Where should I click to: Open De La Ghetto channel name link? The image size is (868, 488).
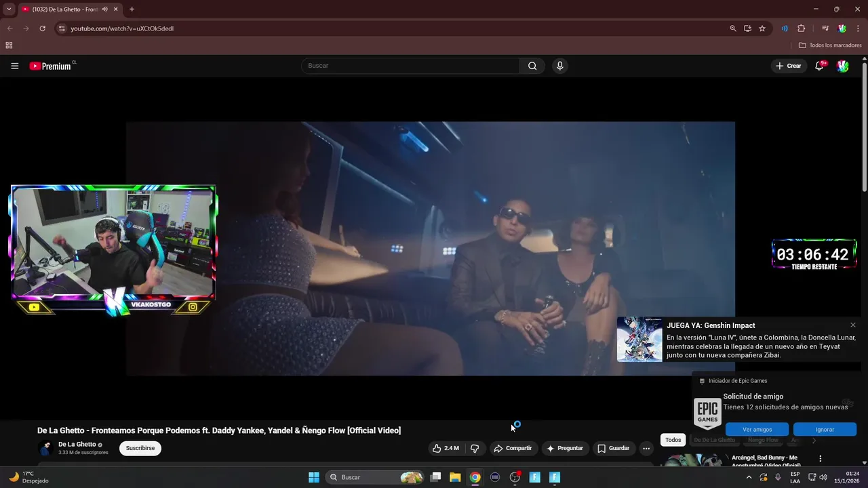pos(77,445)
